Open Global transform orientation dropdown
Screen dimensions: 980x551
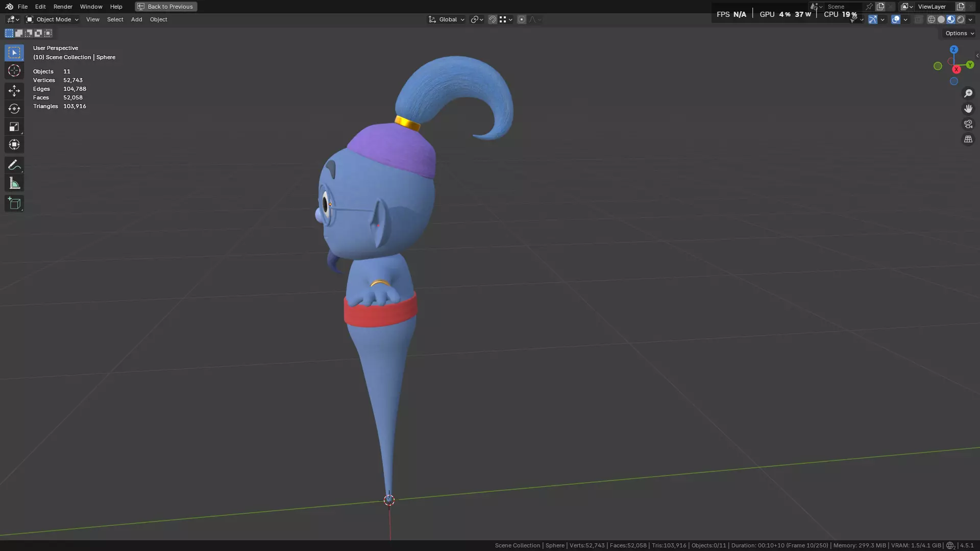click(447, 19)
